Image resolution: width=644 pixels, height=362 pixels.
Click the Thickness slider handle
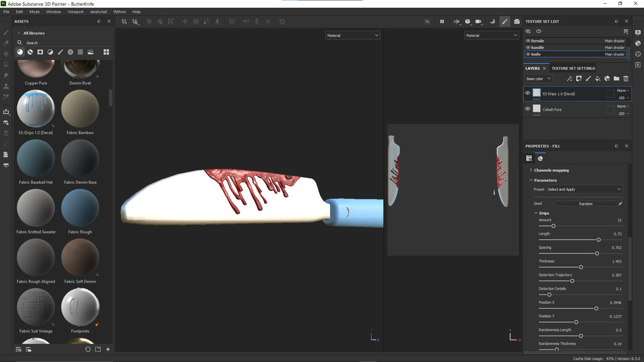581,267
